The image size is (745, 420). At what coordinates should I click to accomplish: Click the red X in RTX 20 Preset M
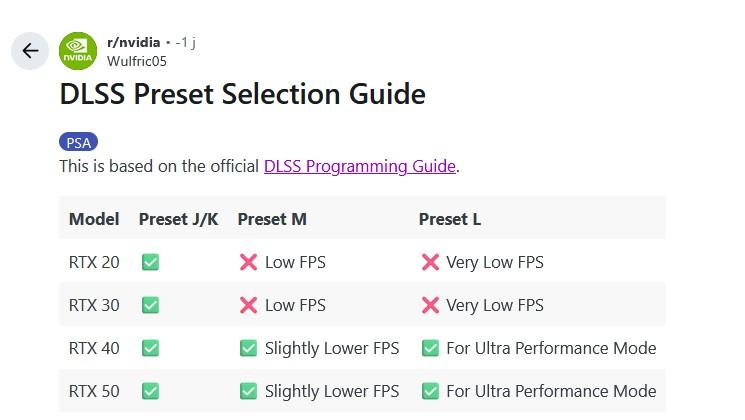pos(249,263)
